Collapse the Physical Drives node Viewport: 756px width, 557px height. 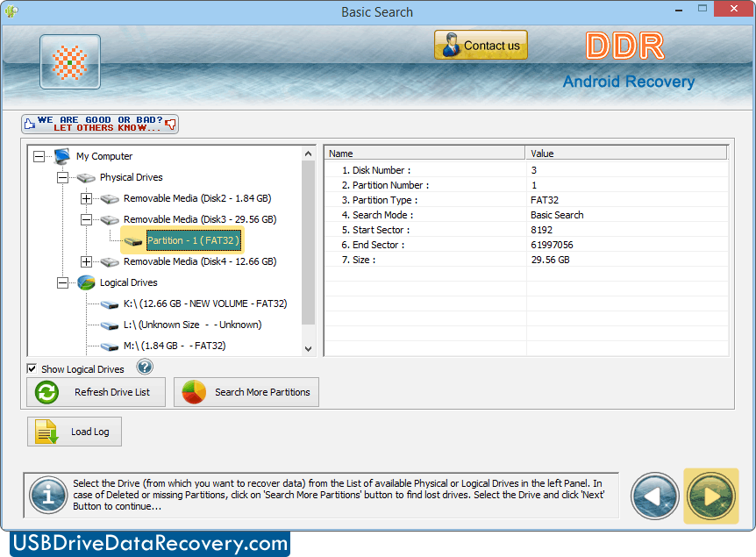click(x=62, y=177)
